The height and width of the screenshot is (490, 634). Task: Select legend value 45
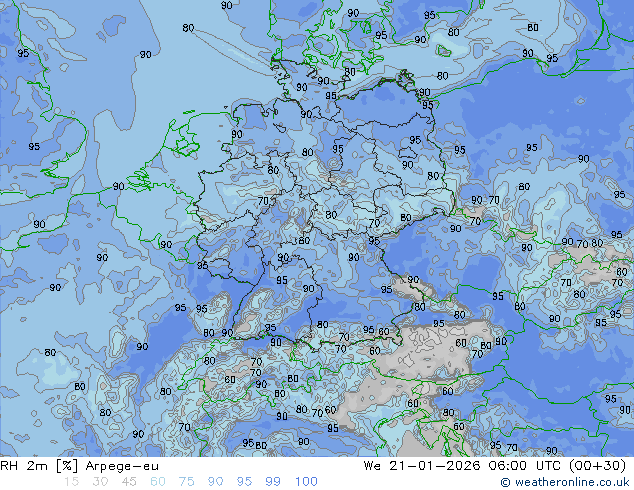point(129,482)
